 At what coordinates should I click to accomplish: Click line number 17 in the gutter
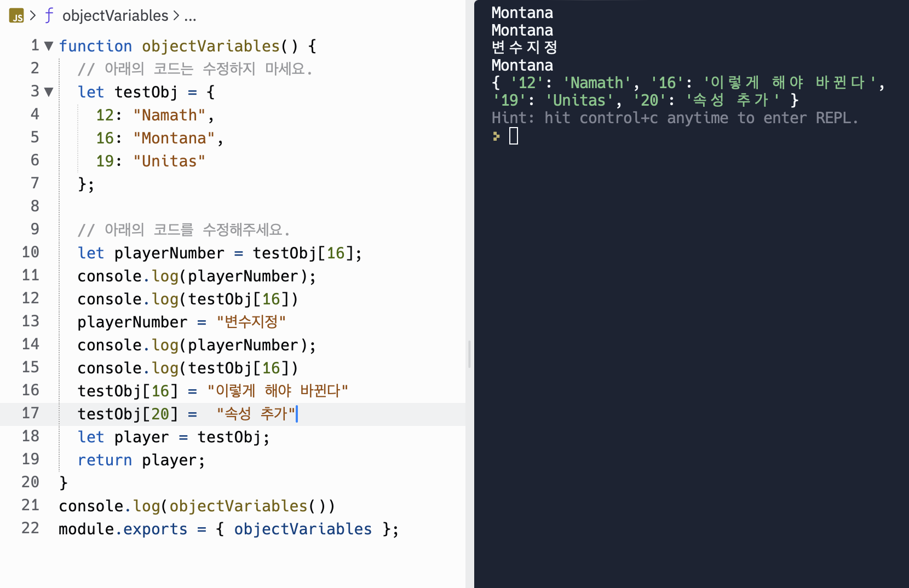30,413
